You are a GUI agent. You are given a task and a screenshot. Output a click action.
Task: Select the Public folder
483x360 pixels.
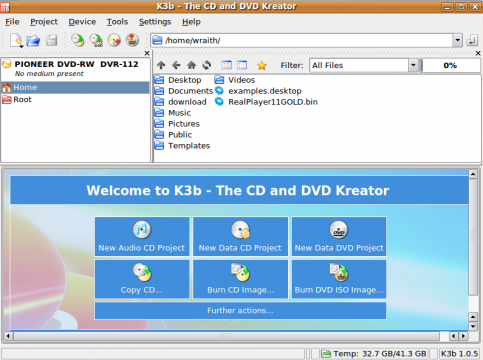[174, 135]
